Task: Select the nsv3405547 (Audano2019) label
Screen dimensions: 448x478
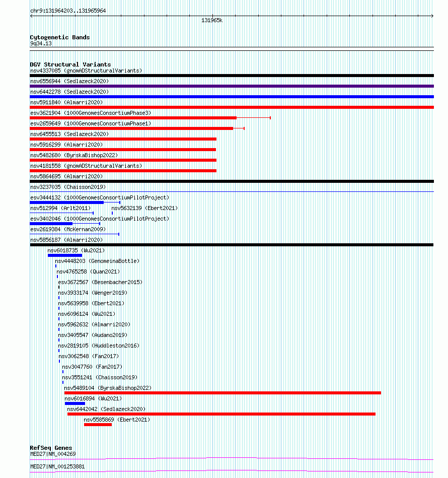Action: (93, 335)
